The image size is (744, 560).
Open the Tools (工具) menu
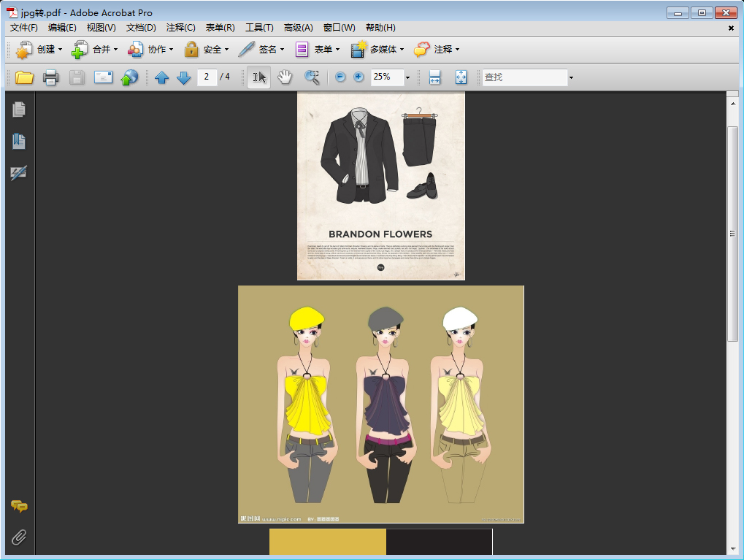[x=259, y=28]
